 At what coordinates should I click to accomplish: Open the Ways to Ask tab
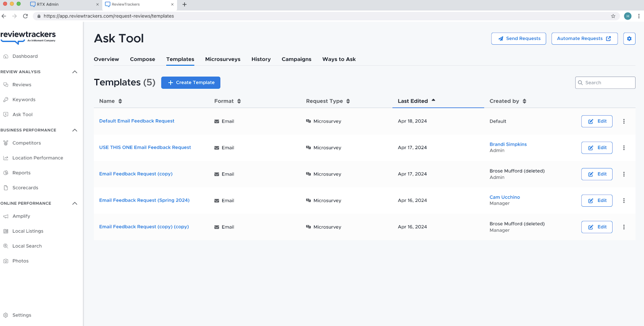(x=339, y=59)
